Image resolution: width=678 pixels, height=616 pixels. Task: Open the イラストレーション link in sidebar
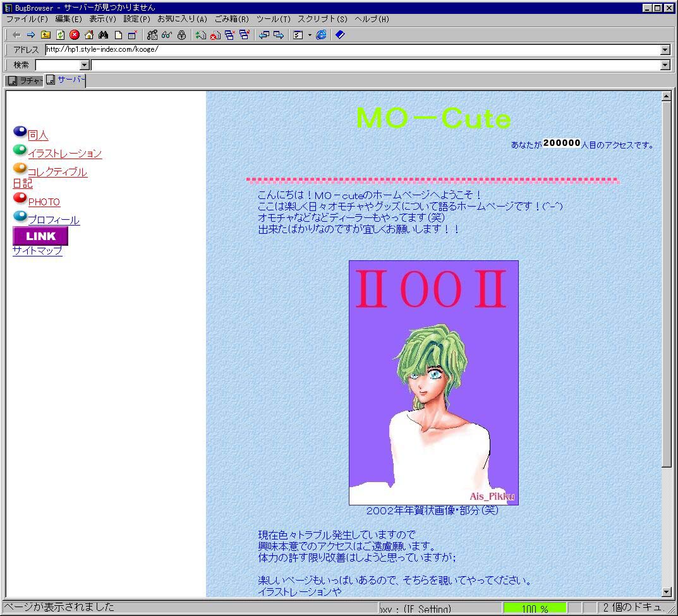click(64, 154)
